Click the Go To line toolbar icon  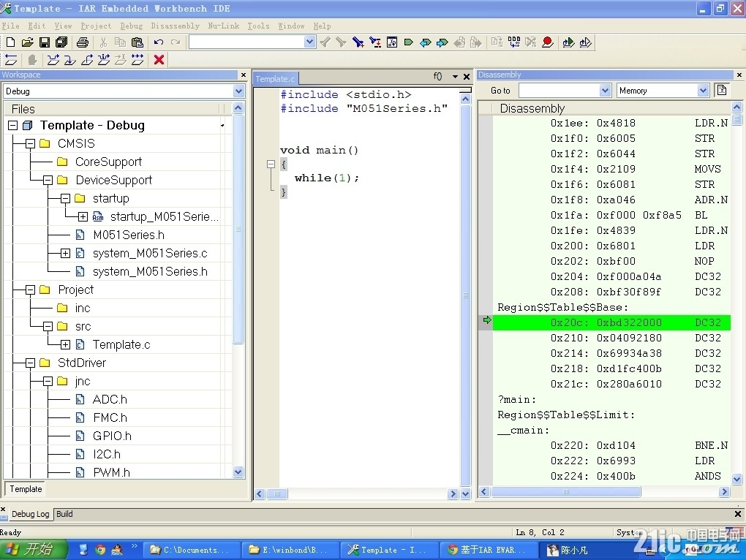pyautogui.click(x=392, y=42)
